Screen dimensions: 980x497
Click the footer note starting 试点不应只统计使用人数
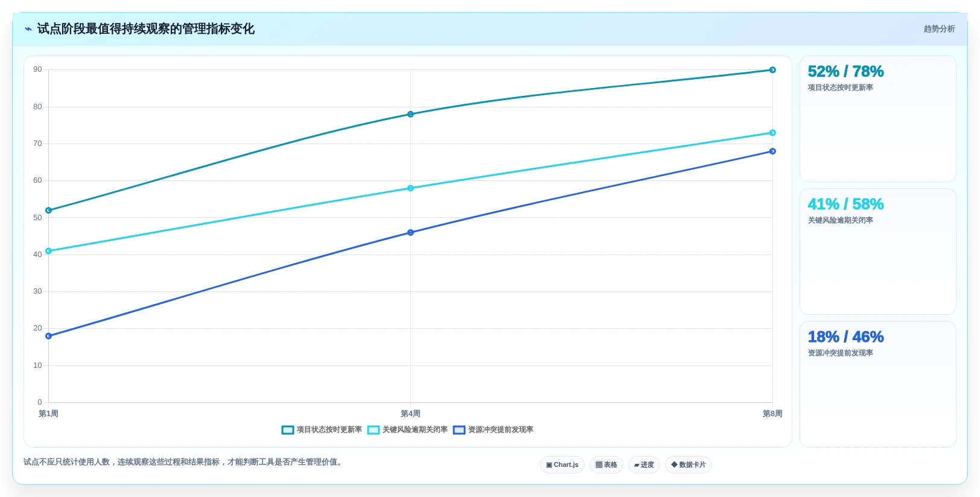pos(184,462)
